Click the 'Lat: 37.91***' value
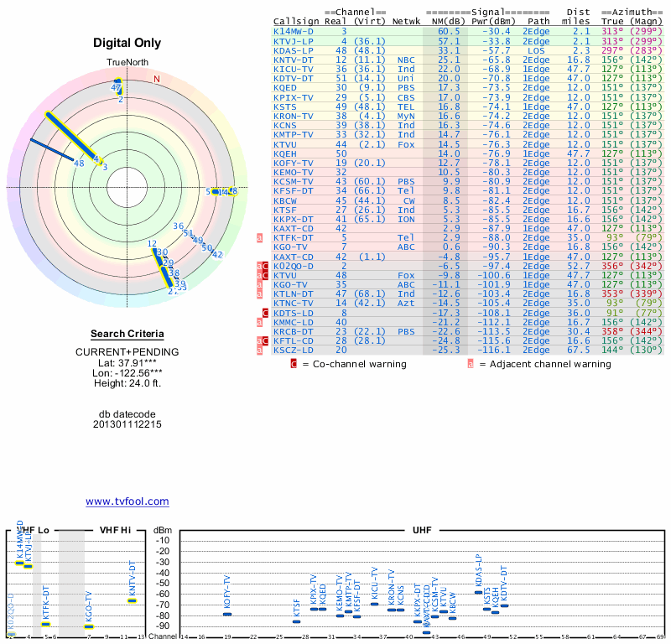 (127, 363)
